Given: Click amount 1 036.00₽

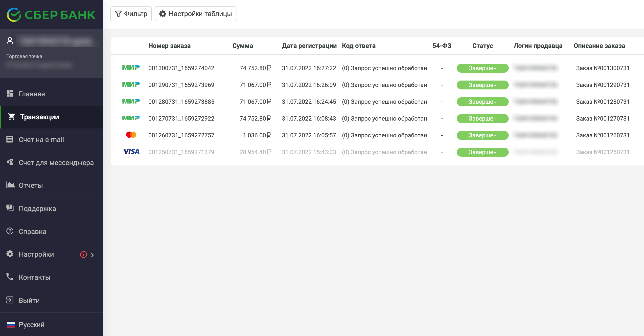Looking at the screenshot, I should [257, 135].
